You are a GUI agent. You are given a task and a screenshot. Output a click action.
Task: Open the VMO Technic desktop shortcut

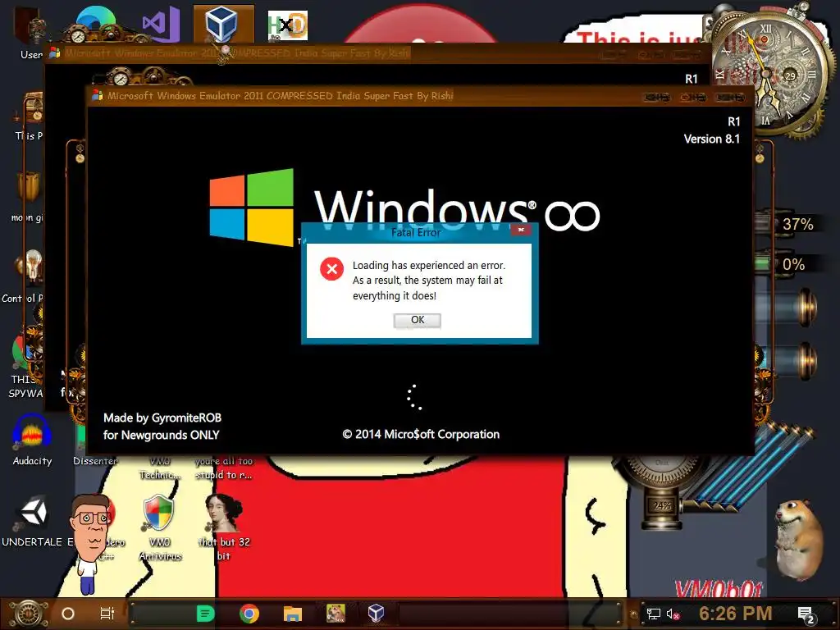[160, 468]
